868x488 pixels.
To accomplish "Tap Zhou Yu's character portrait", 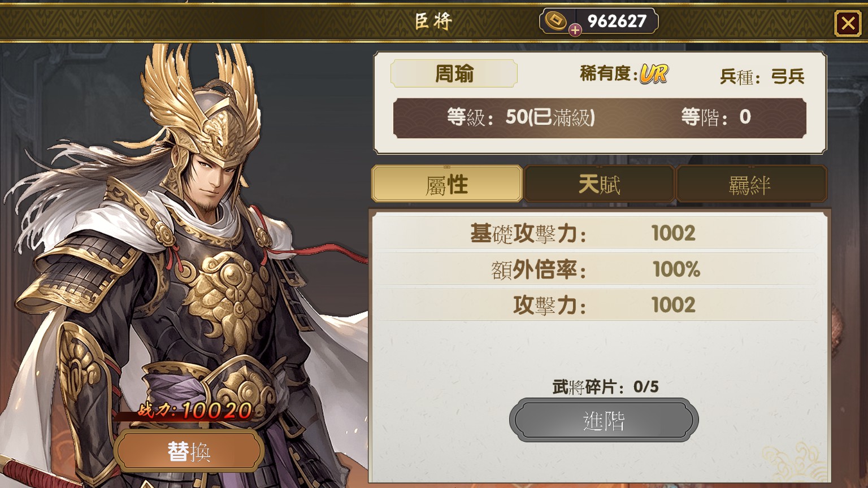I will click(181, 237).
